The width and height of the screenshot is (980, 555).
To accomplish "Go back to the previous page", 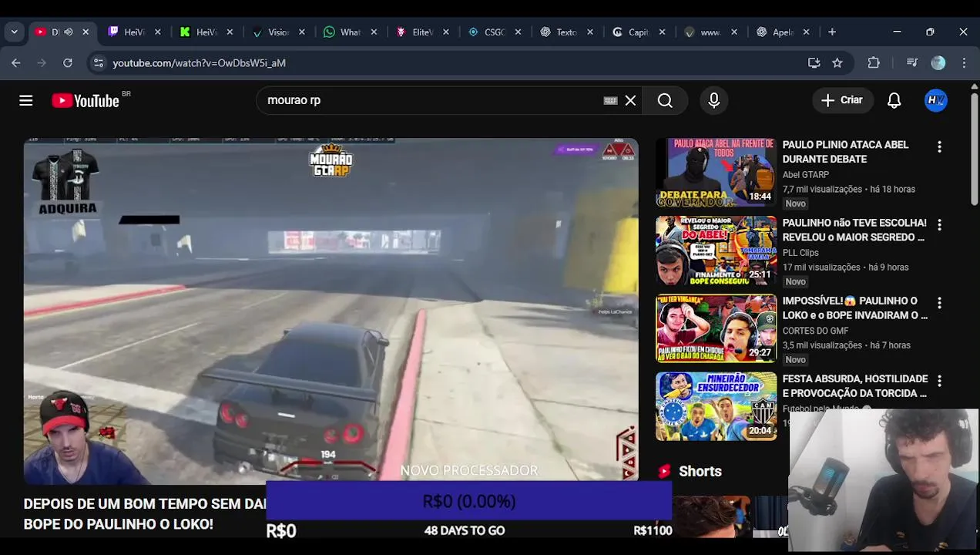I will 16,63.
